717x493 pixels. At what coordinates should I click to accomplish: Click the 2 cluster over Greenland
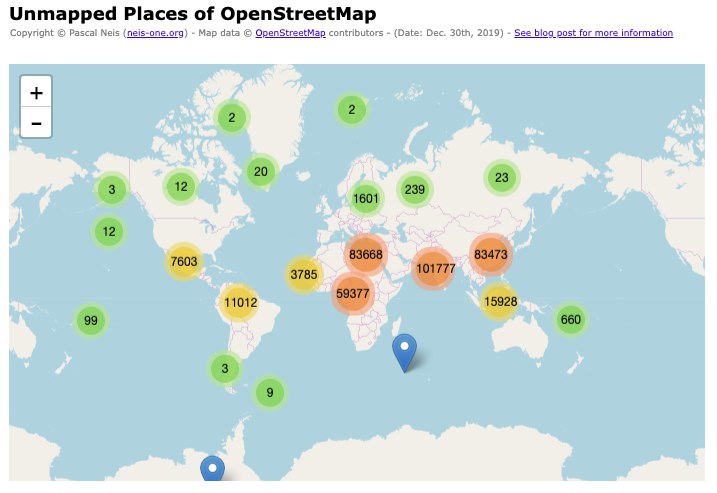click(232, 118)
